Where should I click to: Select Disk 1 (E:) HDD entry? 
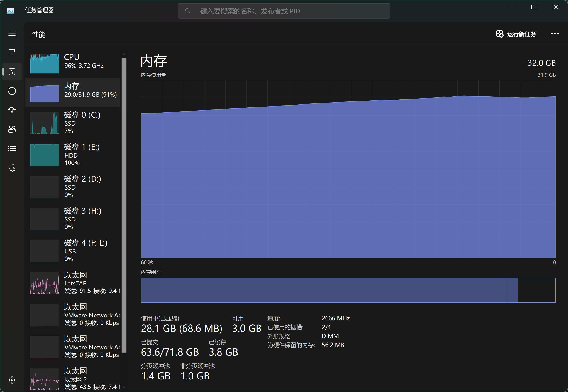pos(73,155)
